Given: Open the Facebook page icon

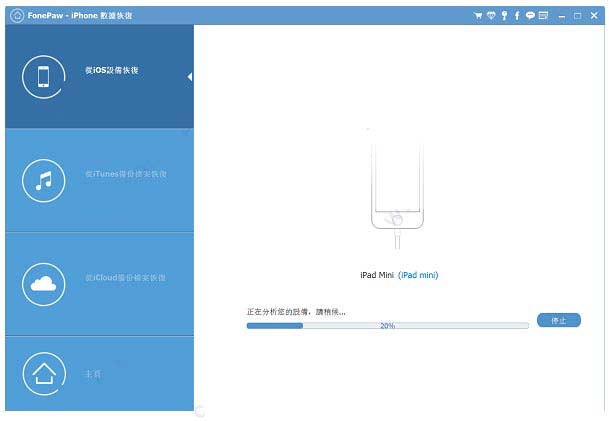Looking at the screenshot, I should coord(517,16).
